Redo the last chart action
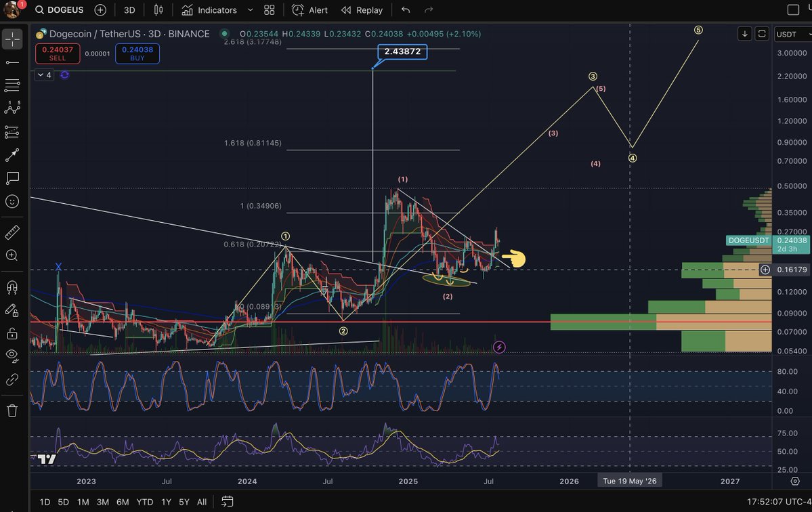 pyautogui.click(x=428, y=10)
